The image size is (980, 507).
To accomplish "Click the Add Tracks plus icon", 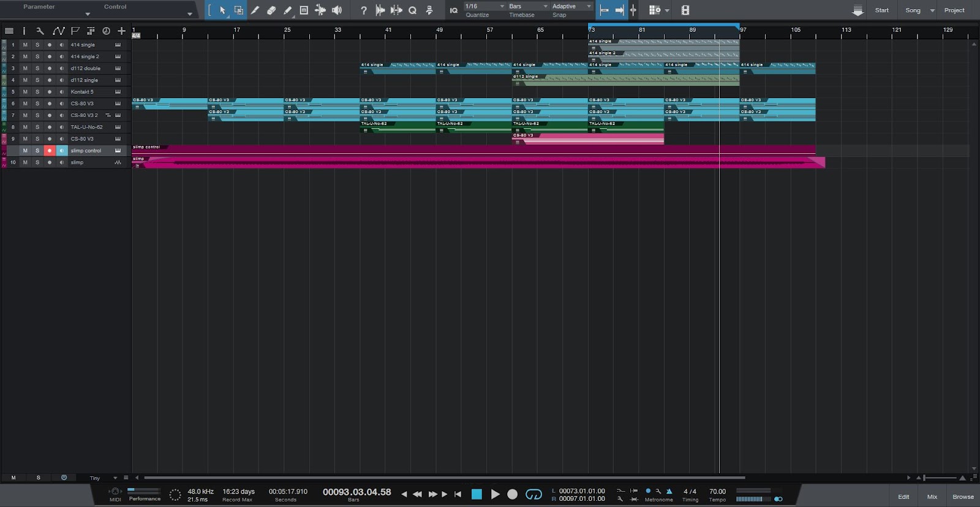I will click(121, 31).
